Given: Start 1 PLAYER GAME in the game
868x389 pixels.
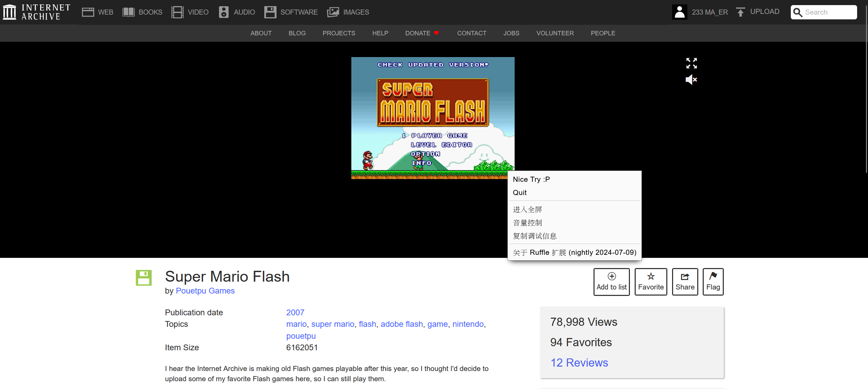Looking at the screenshot, I should coord(435,136).
